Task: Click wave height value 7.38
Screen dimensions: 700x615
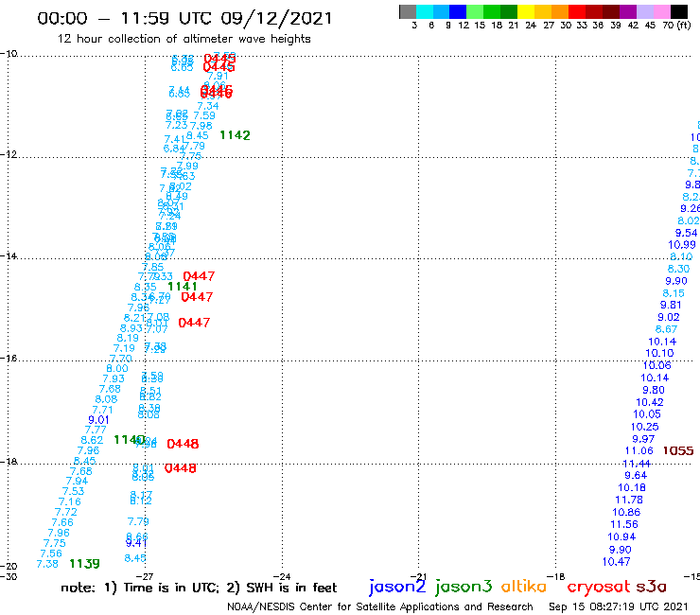Action: click(47, 564)
